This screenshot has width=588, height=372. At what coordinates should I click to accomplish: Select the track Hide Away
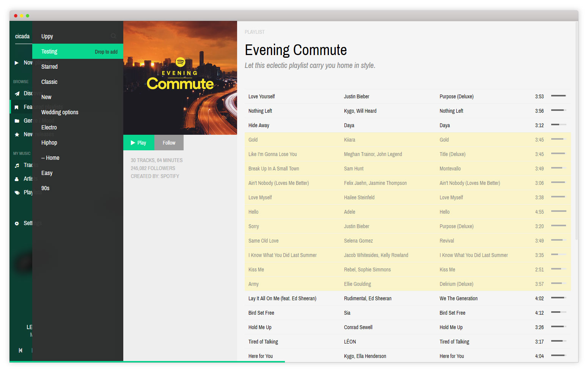(259, 125)
